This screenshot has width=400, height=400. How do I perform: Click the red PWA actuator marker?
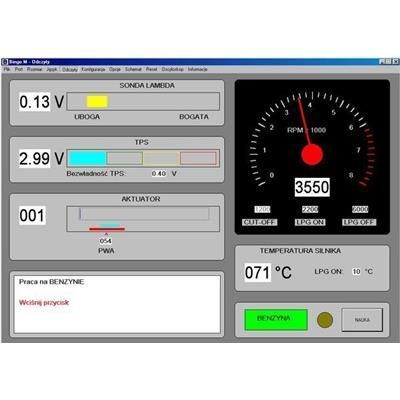pyautogui.click(x=107, y=229)
